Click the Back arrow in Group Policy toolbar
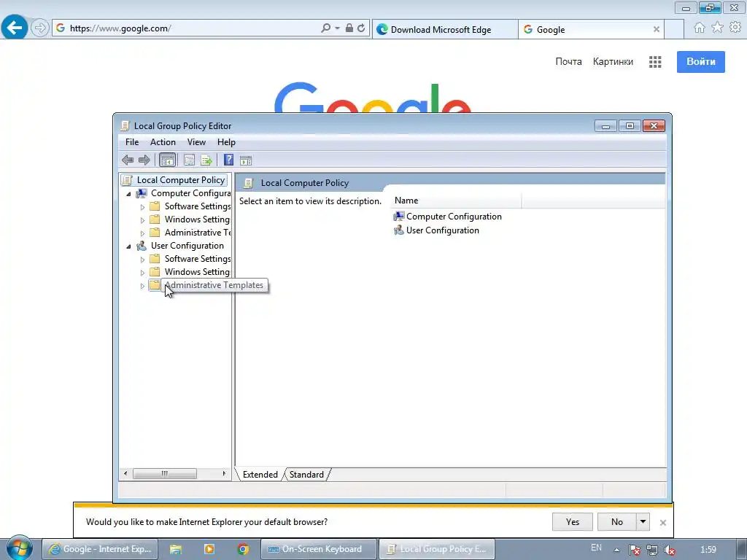Image resolution: width=747 pixels, height=560 pixels. click(x=128, y=160)
